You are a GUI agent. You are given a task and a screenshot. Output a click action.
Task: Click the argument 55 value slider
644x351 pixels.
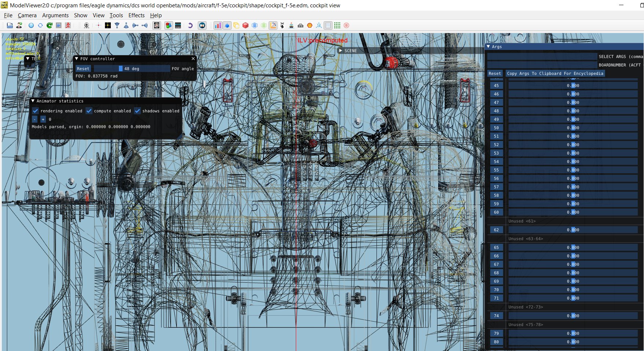(x=573, y=170)
